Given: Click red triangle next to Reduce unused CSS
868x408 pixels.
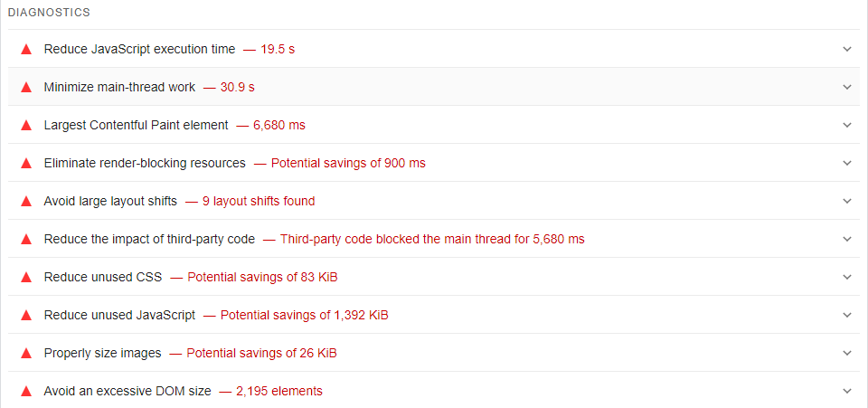Looking at the screenshot, I should (26, 277).
